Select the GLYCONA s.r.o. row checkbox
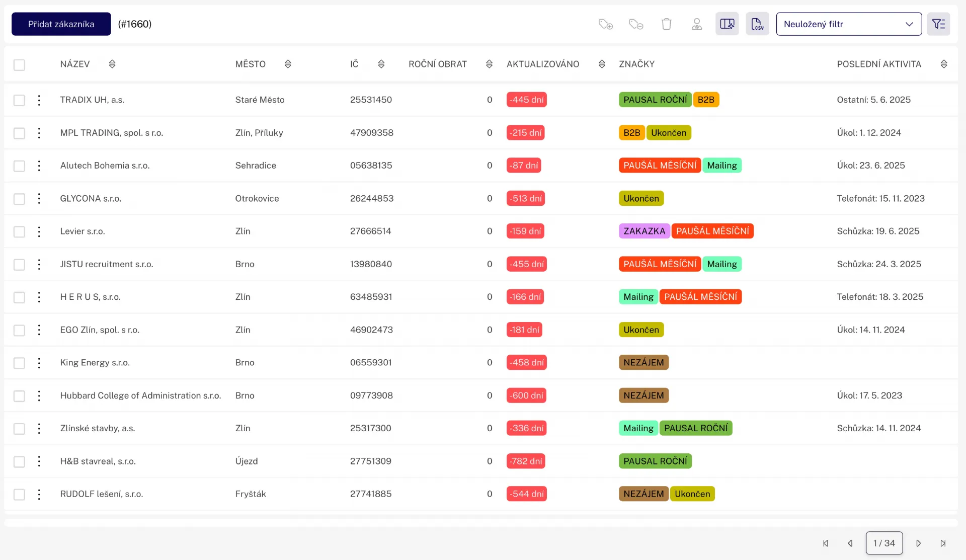966x560 pixels. click(19, 199)
